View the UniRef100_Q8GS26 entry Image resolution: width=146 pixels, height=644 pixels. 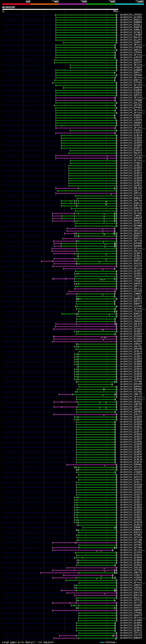131,231
